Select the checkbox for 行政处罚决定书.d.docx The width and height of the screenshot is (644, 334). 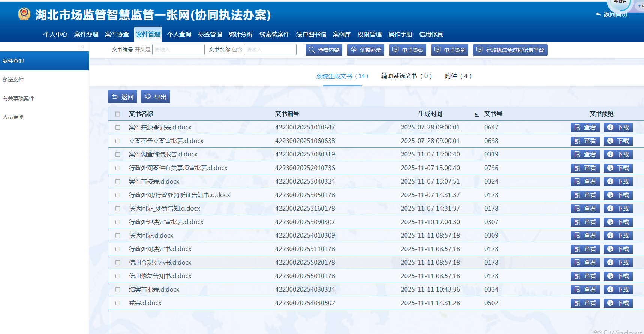(x=118, y=249)
